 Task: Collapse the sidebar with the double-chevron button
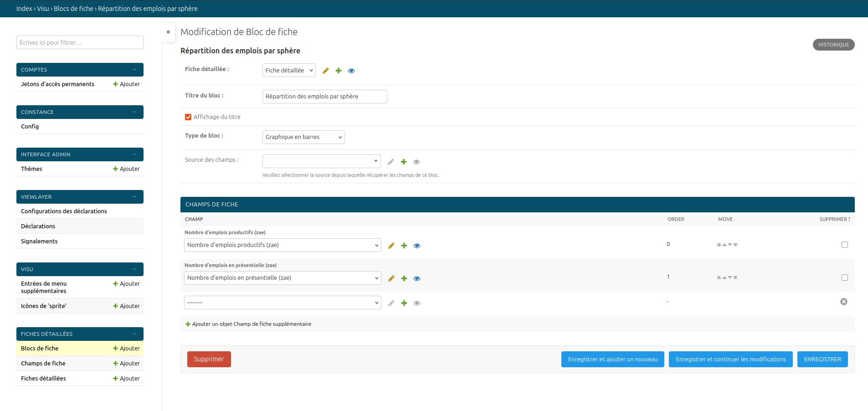pos(169,32)
